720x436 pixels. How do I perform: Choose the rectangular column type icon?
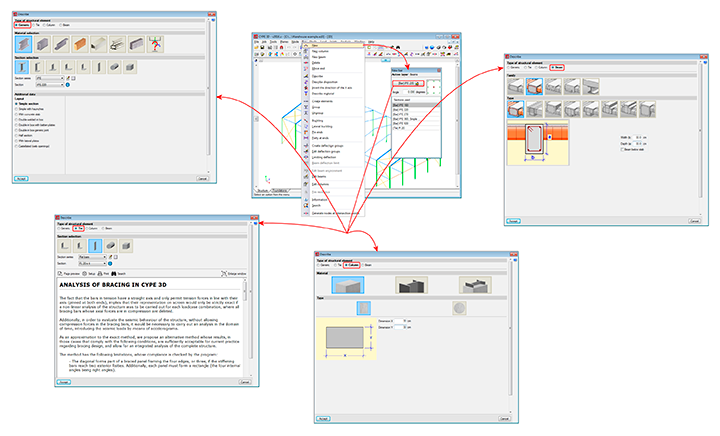point(364,308)
